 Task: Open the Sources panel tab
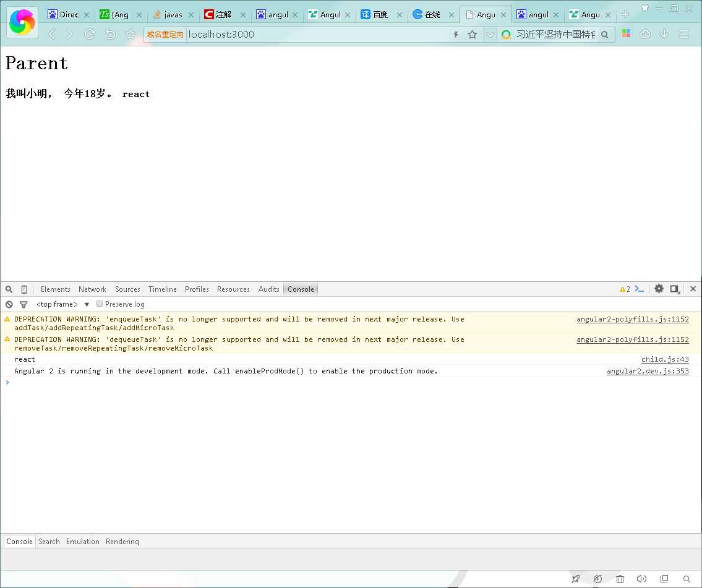click(x=127, y=289)
